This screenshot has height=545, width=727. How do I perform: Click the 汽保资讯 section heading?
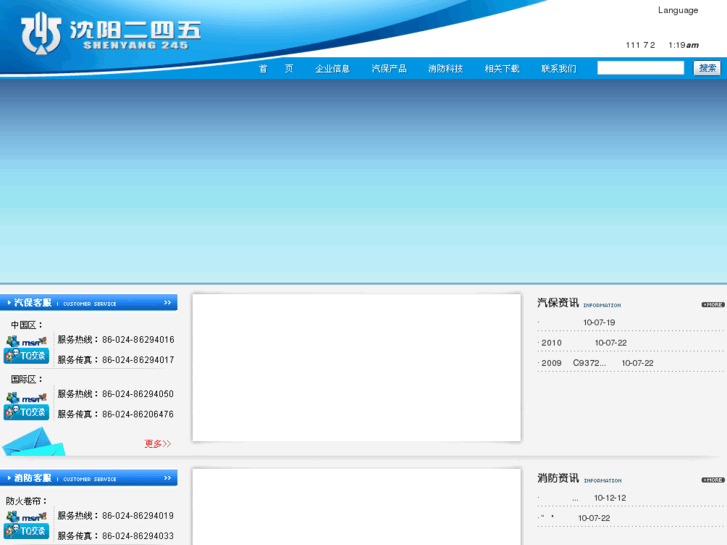[558, 303]
